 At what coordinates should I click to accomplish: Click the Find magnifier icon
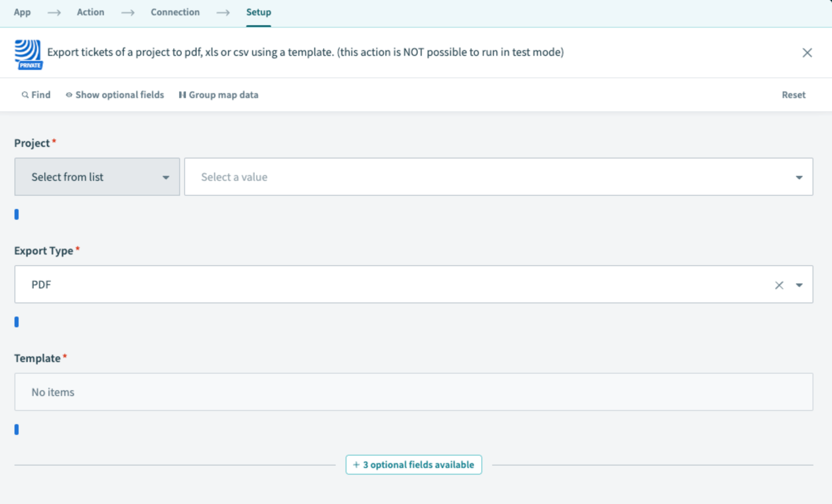click(x=25, y=95)
